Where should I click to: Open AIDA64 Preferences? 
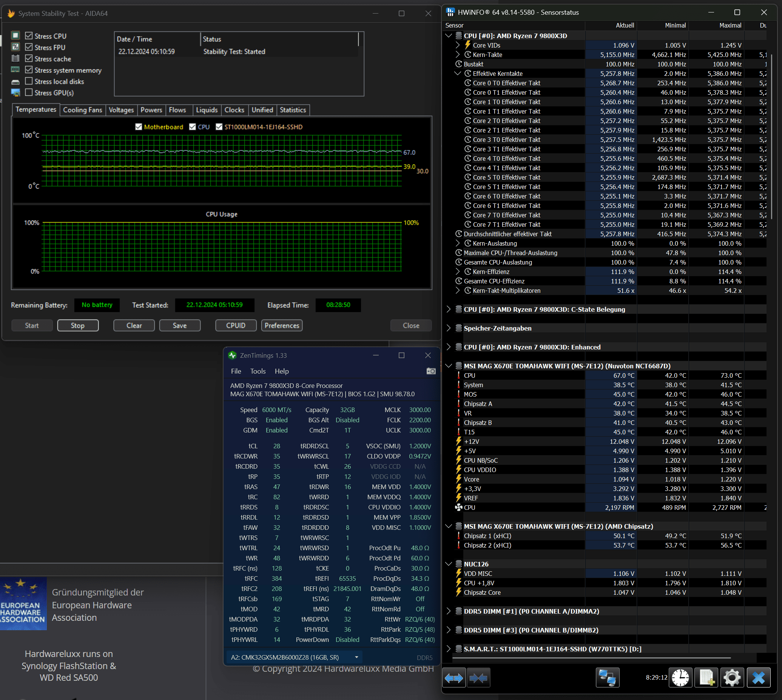282,325
